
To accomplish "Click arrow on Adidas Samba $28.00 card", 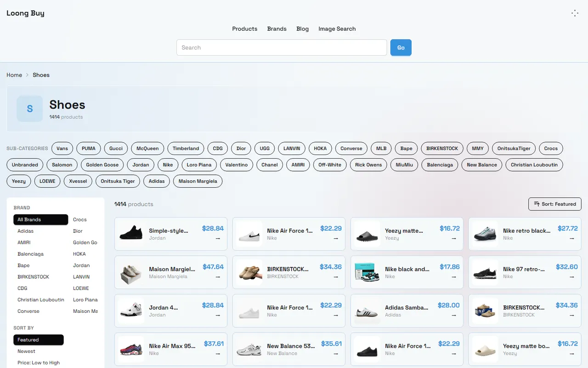I will 454,315.
